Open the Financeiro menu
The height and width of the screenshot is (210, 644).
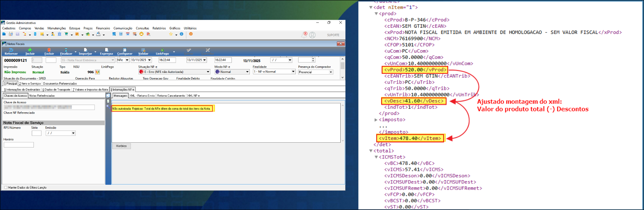103,28
